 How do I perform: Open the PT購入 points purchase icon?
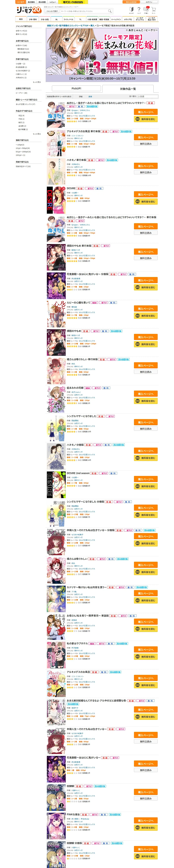click(146, 10)
